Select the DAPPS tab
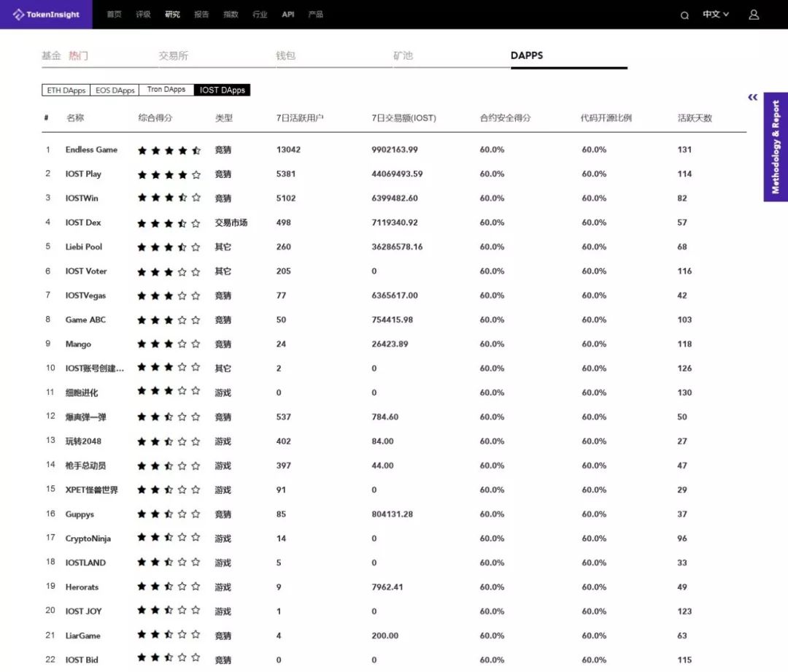Screen dimensions: 788x672 (x=527, y=55)
